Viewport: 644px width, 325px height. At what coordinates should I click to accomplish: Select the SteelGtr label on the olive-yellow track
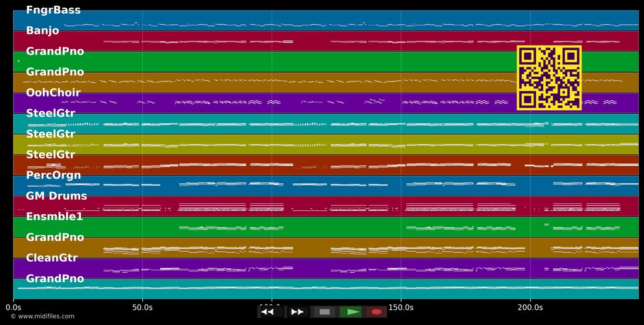point(51,134)
